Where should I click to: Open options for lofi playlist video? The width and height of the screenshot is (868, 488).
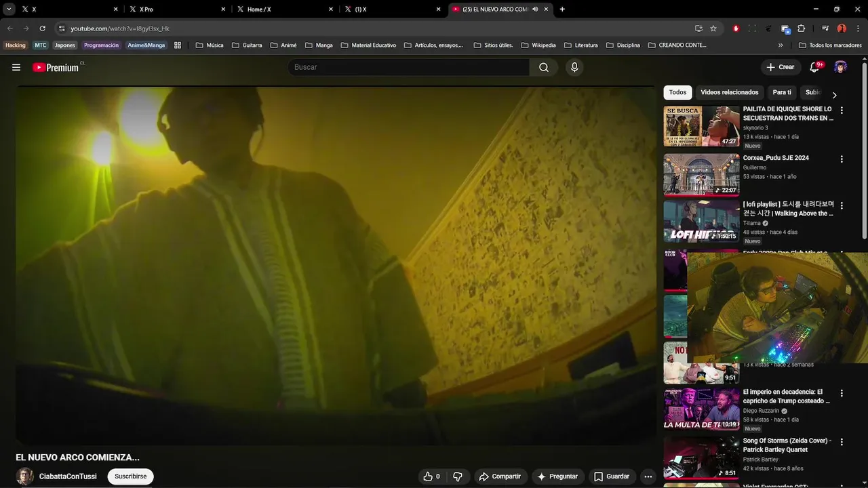(842, 205)
